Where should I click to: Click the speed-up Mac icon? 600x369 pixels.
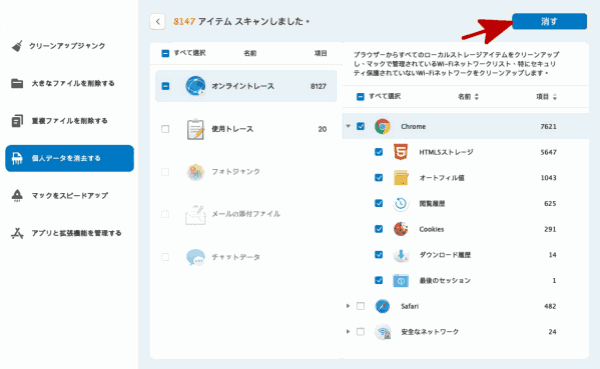click(x=17, y=196)
